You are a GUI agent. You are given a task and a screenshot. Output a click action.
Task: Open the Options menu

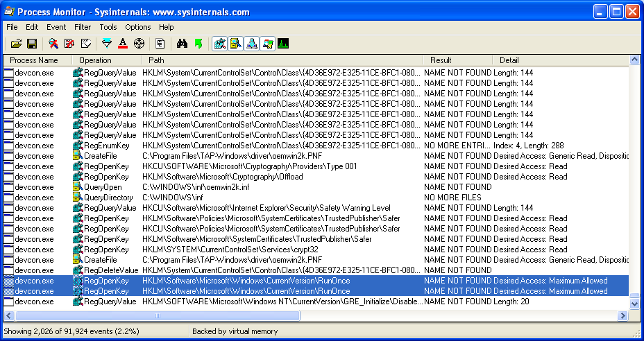(x=138, y=27)
